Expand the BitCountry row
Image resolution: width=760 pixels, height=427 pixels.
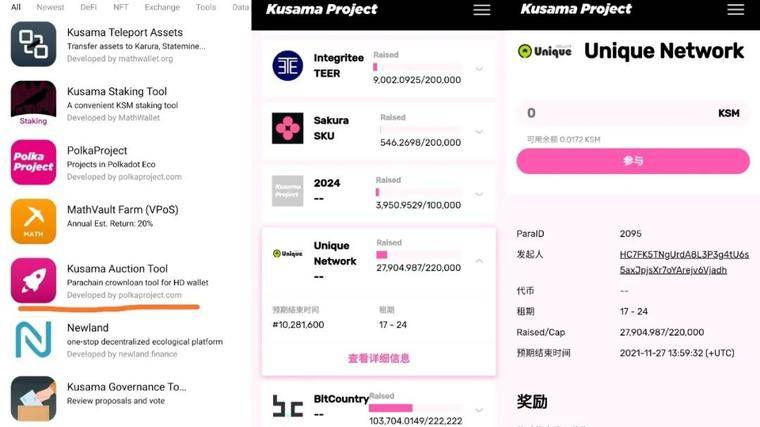(x=479, y=410)
